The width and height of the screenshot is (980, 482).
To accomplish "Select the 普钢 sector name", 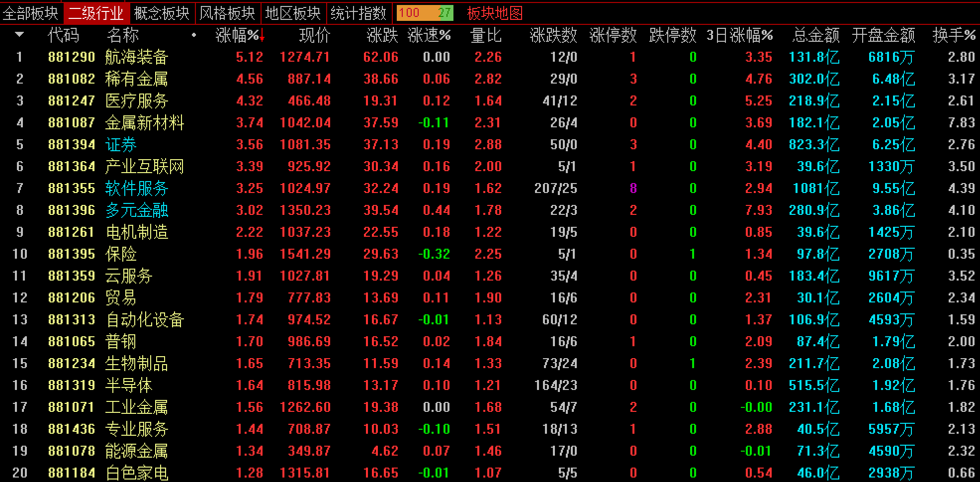I will (121, 342).
